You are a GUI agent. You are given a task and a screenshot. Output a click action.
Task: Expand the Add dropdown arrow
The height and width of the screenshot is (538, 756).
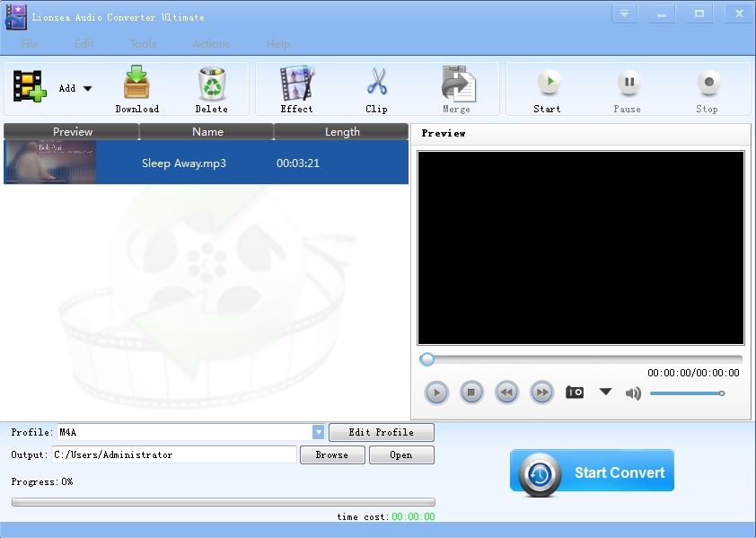tap(88, 88)
